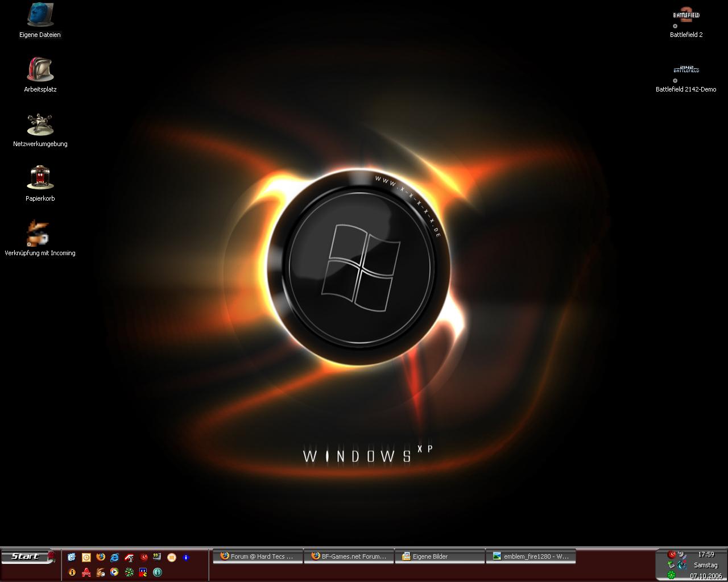Launch Windows Media Player from quick launch
This screenshot has width=728, height=582.
tap(114, 572)
